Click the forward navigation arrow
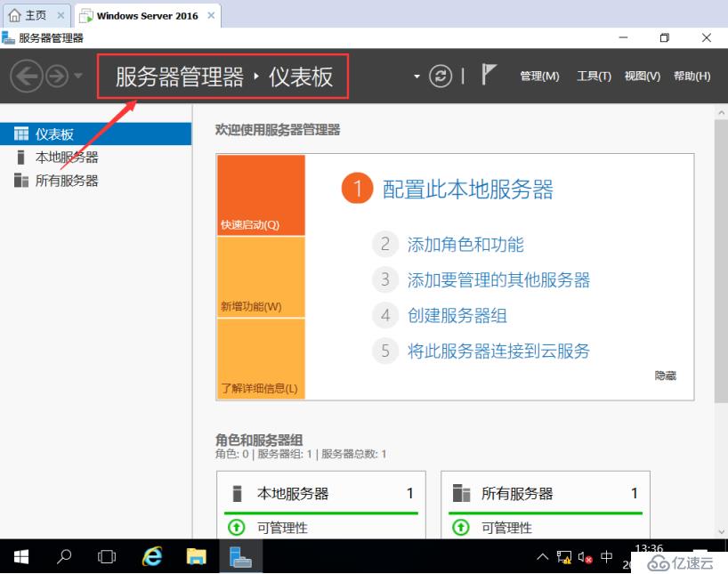728x574 pixels. tap(57, 76)
